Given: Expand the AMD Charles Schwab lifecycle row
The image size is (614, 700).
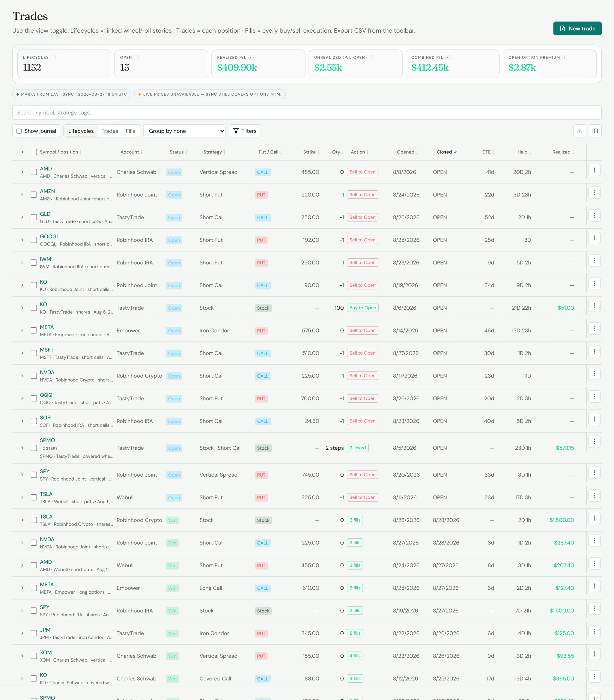Looking at the screenshot, I should pos(22,172).
